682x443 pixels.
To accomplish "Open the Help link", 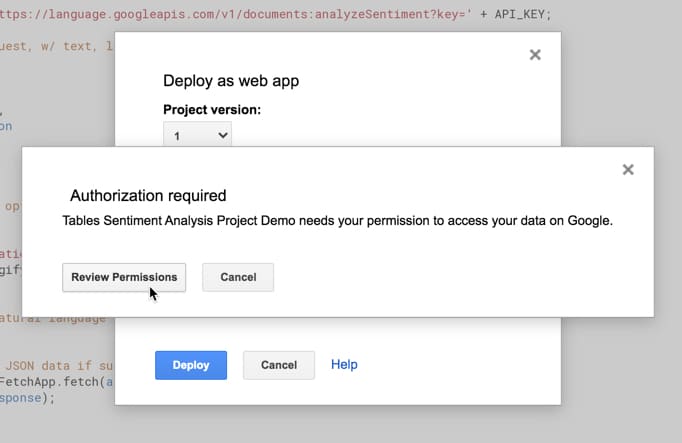I will point(344,364).
